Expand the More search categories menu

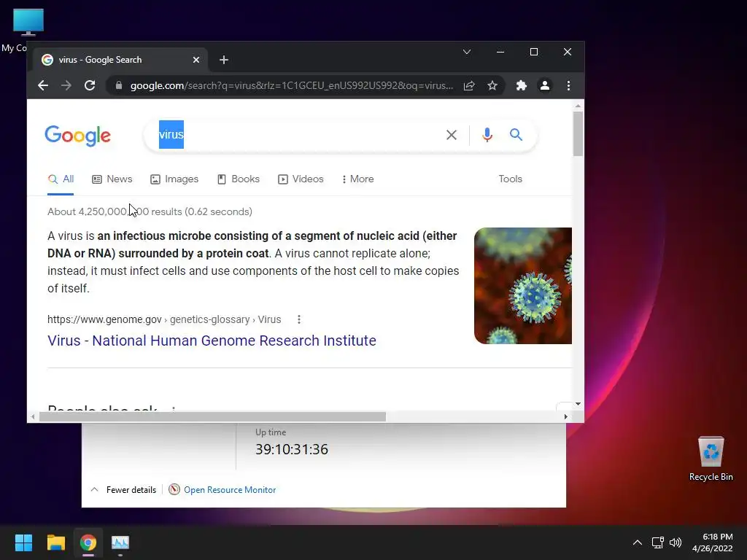[357, 179]
